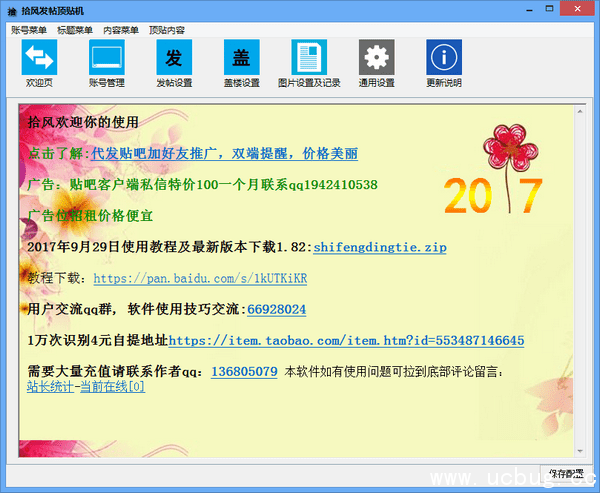This screenshot has width=600, height=493.
Task: Open 账号管理 account management icon
Action: (x=107, y=57)
